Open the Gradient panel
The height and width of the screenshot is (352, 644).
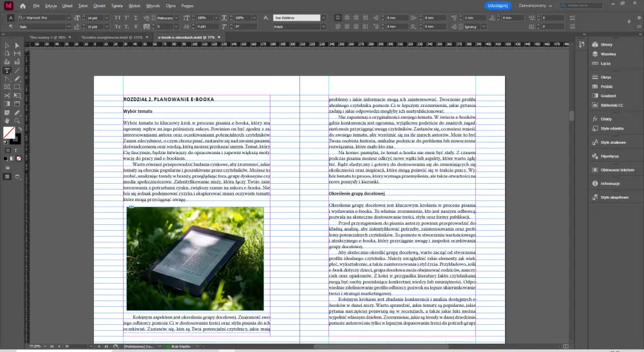(x=608, y=95)
